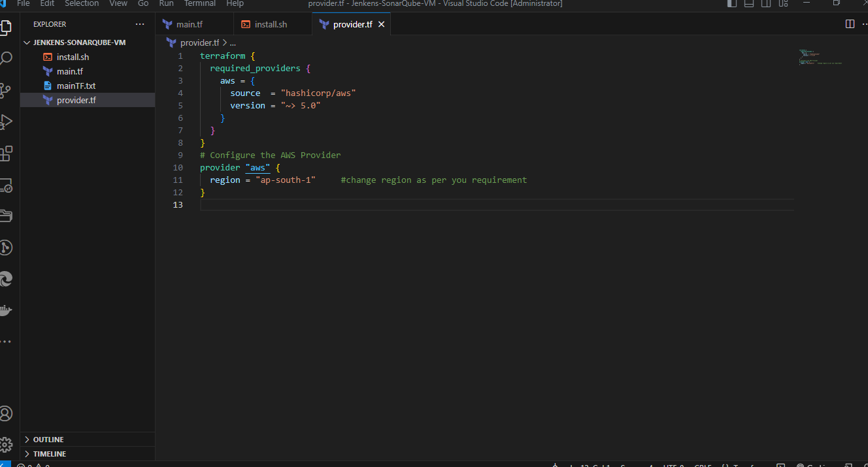
Task: Close the provider.tf editor tab
Action: (382, 24)
